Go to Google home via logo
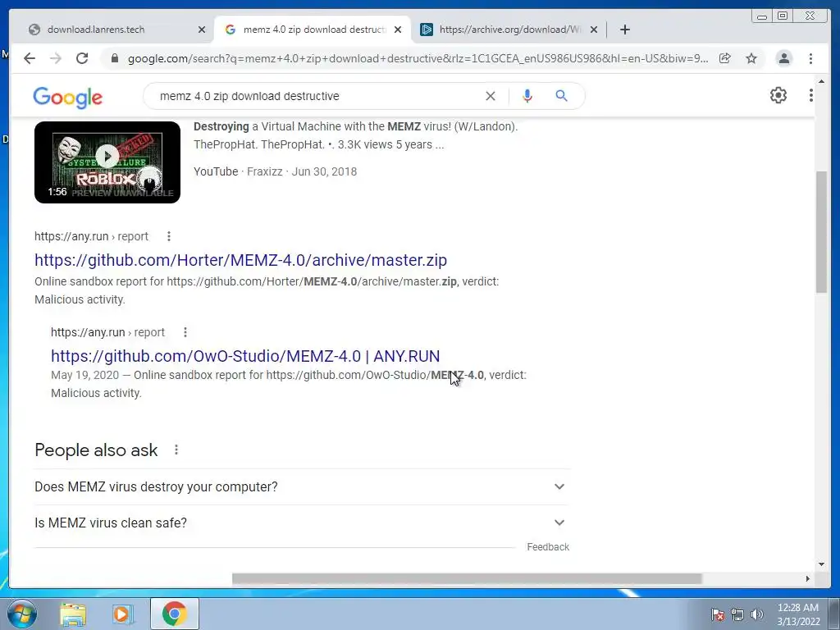Screen dimensions: 840x630 tap(67, 98)
